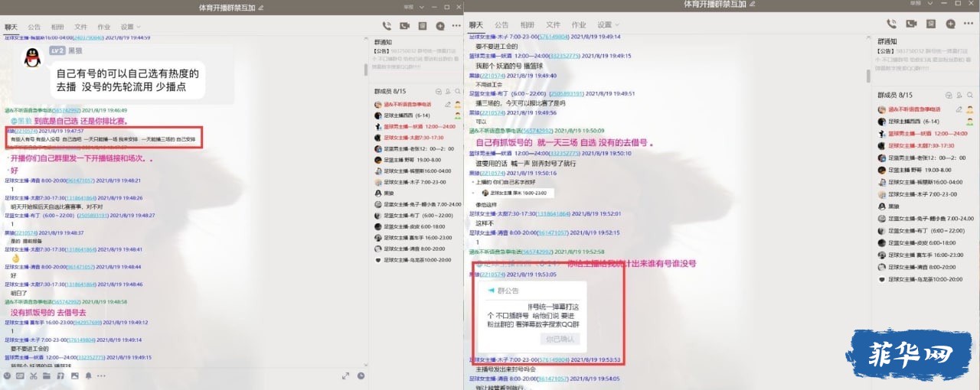980x390 pixels.
Task: Open 群公告 announcement card in right chat
Action: tap(534, 317)
